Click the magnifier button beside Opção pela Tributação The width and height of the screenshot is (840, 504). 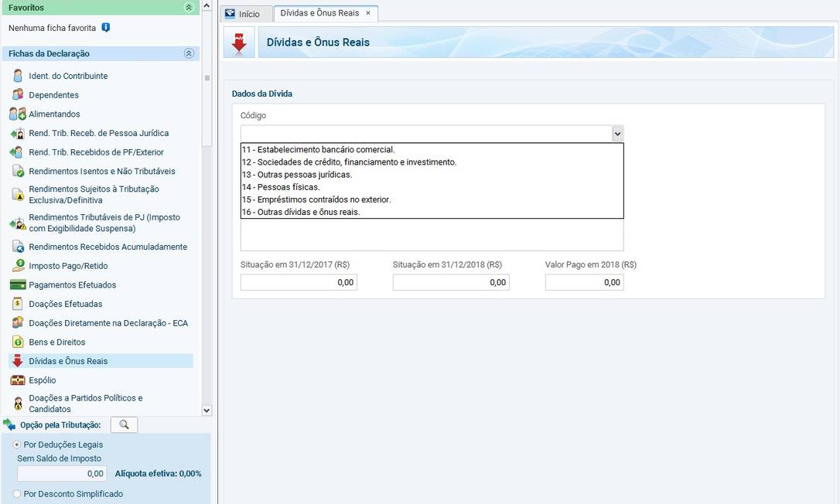tap(124, 424)
